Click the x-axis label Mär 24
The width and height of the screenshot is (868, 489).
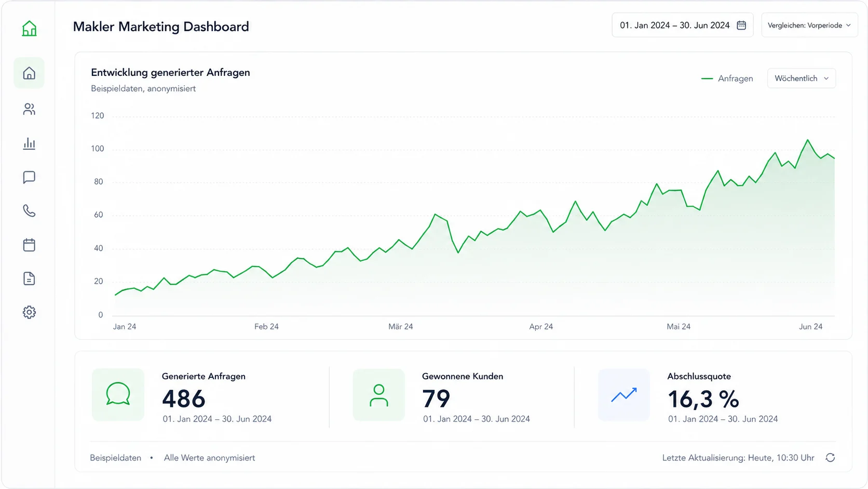[x=401, y=326]
